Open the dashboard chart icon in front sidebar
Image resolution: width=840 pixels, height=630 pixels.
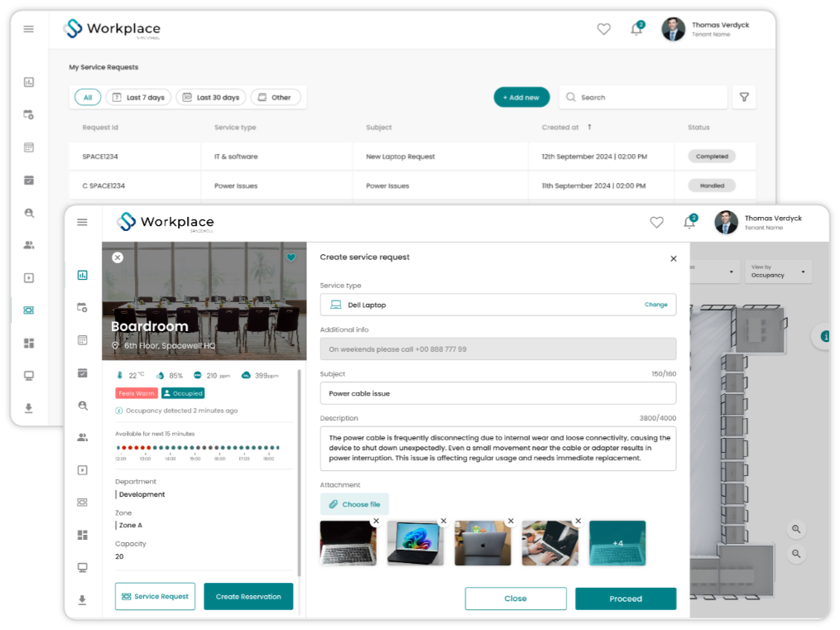(x=82, y=275)
